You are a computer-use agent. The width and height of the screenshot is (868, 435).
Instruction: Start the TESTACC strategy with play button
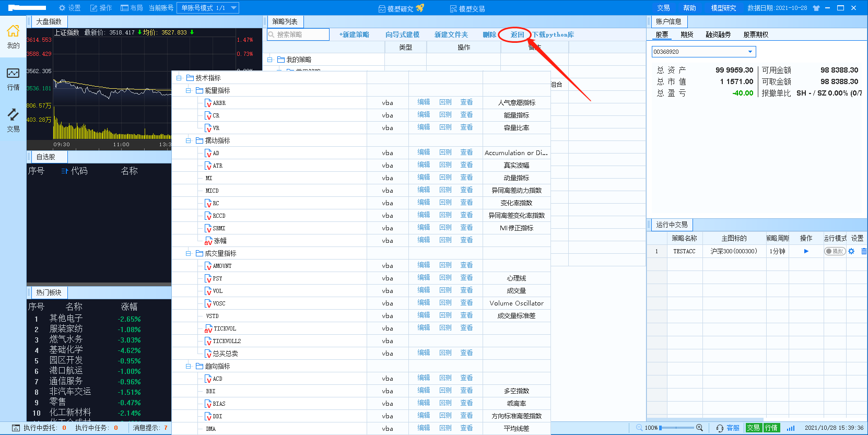pyautogui.click(x=806, y=251)
